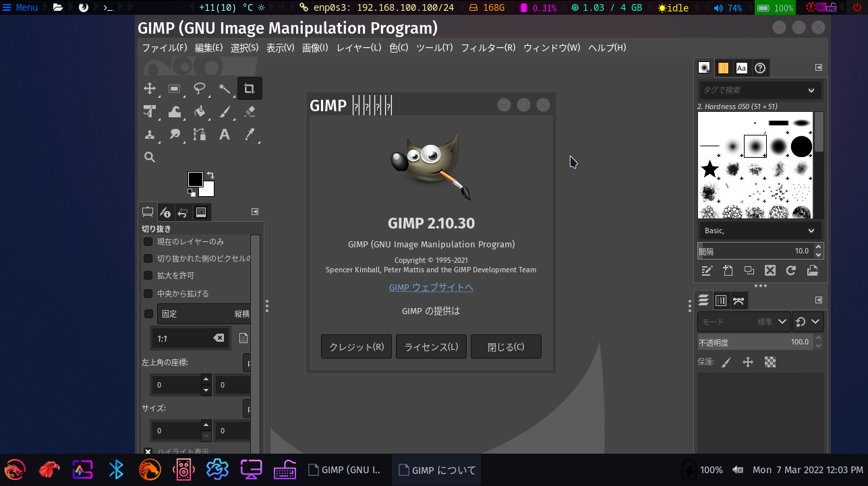Toggle 切り抜かれた側のピクセル checkbox
Image resolution: width=868 pixels, height=486 pixels.
(148, 258)
